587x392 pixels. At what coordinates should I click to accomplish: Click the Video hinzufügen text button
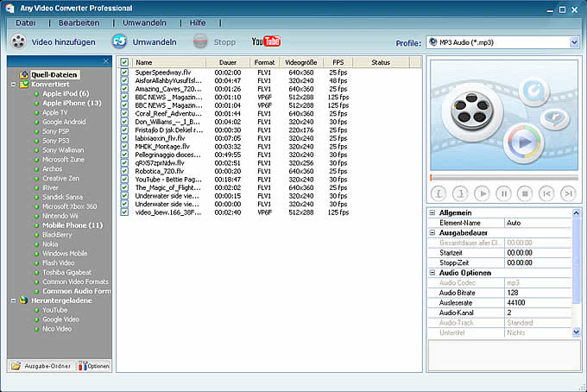(63, 42)
